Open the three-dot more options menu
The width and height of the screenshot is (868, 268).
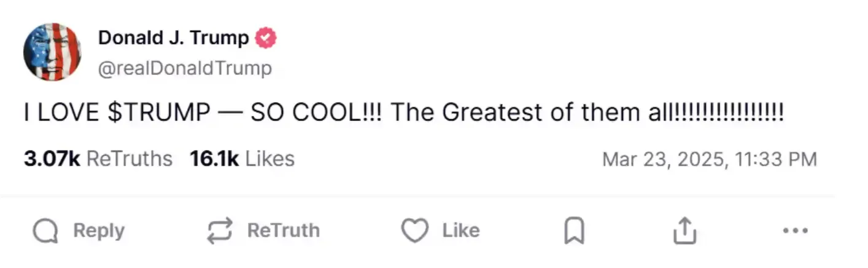pyautogui.click(x=796, y=231)
